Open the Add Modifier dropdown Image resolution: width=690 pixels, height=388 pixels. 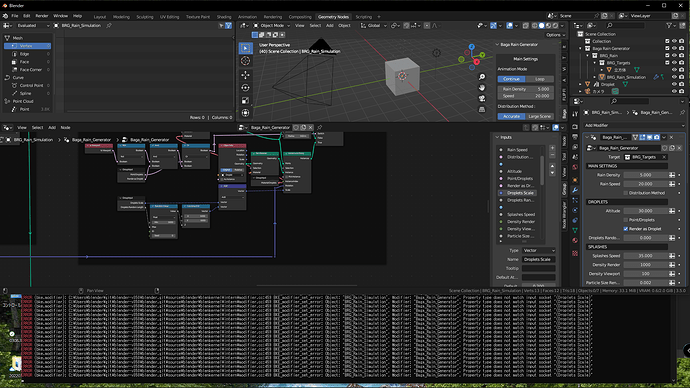pos(633,125)
